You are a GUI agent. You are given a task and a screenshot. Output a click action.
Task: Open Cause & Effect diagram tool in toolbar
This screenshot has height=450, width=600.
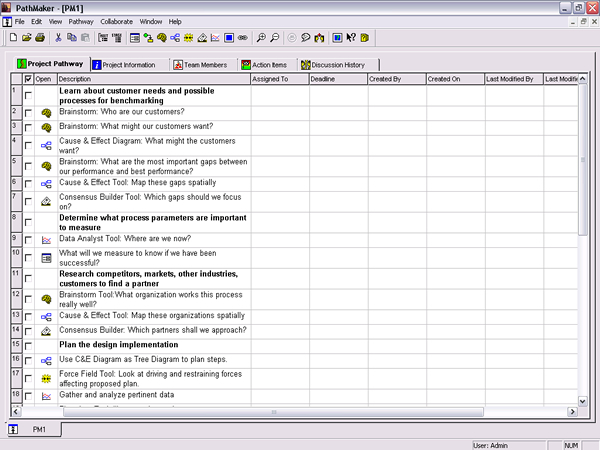click(175, 38)
